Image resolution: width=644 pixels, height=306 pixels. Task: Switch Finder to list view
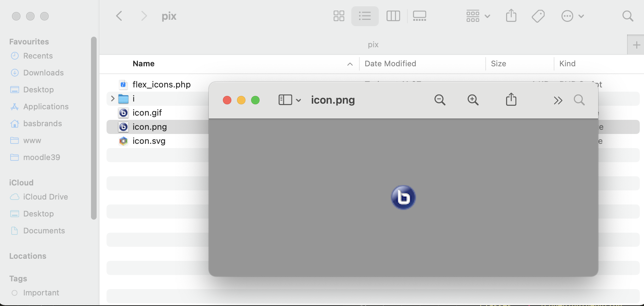[365, 16]
